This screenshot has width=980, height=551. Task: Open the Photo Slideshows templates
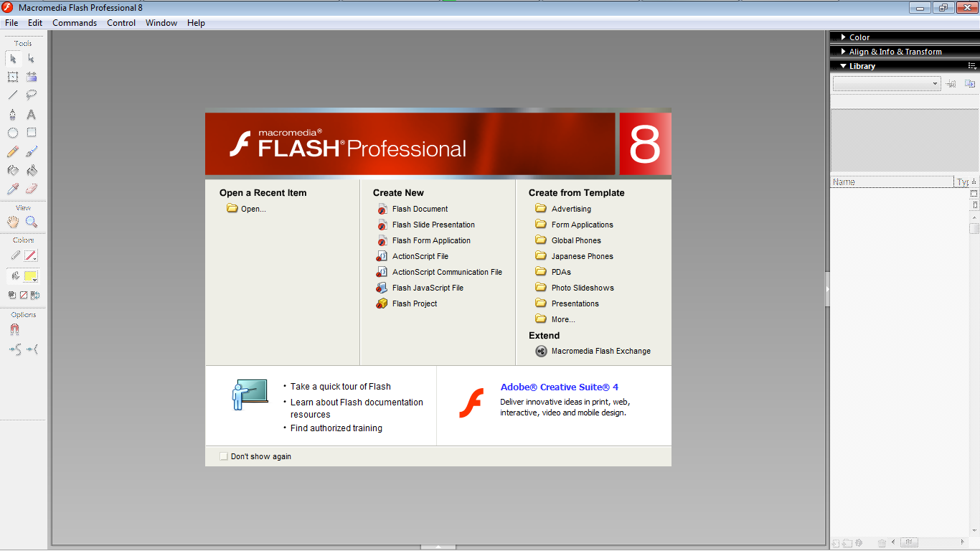pyautogui.click(x=575, y=288)
